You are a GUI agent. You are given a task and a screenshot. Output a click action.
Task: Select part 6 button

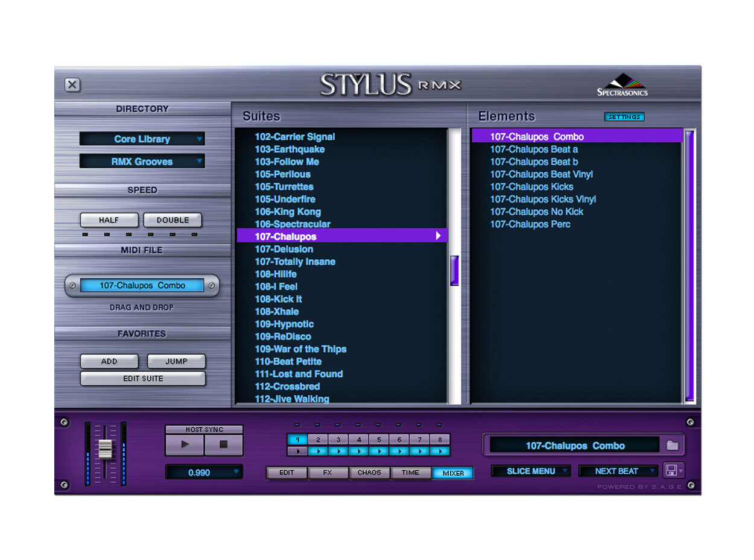point(399,440)
